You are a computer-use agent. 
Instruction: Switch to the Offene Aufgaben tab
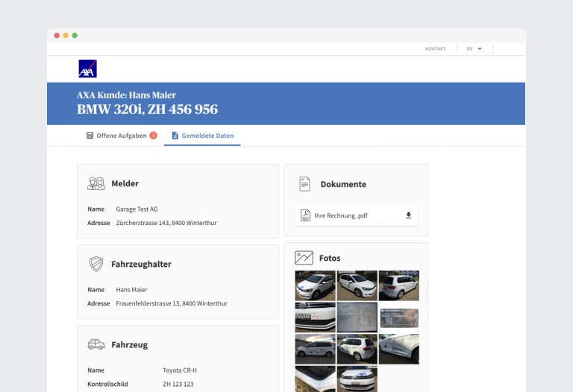[x=122, y=136]
